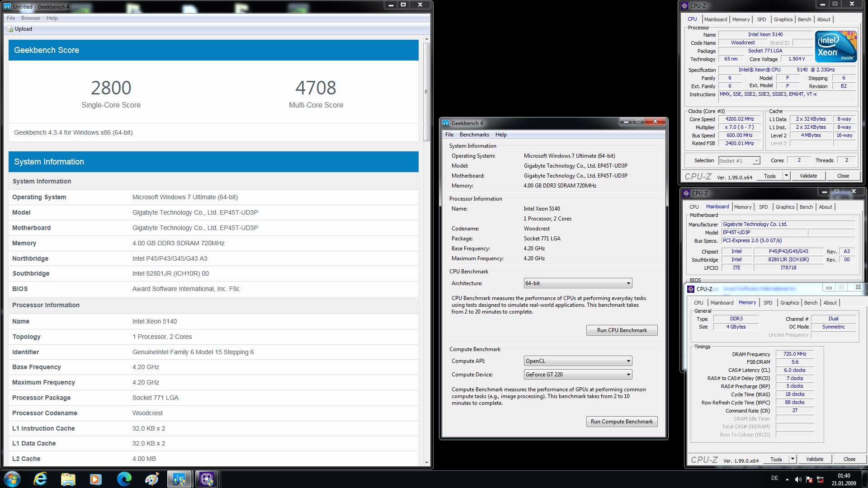Select Bench tab in the Memory CPU-Z window
Viewport: 868px width, 488px height.
pos(811,303)
